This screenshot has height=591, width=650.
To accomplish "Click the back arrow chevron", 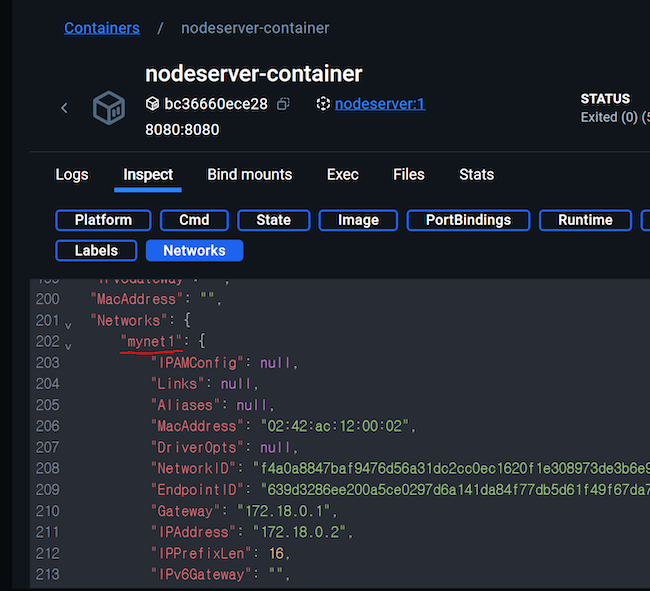I will pyautogui.click(x=64, y=108).
